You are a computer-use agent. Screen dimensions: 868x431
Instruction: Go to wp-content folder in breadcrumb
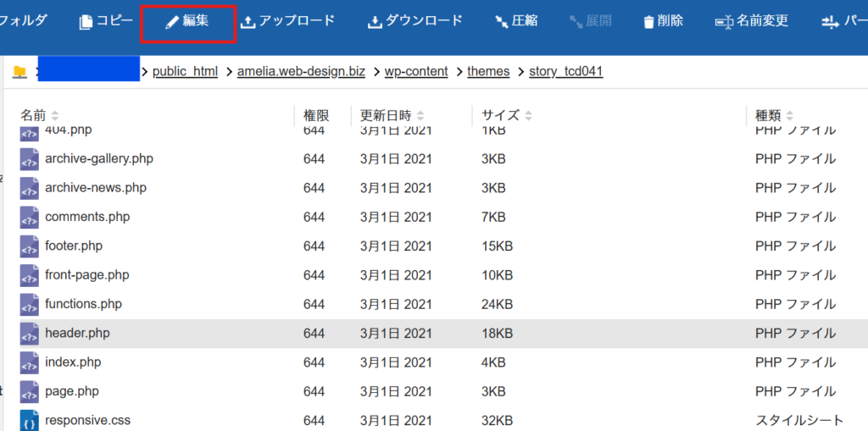[x=415, y=71]
